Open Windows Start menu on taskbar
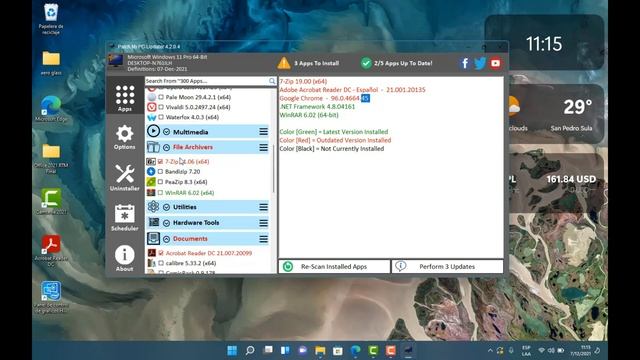The image size is (640, 360). click(232, 350)
